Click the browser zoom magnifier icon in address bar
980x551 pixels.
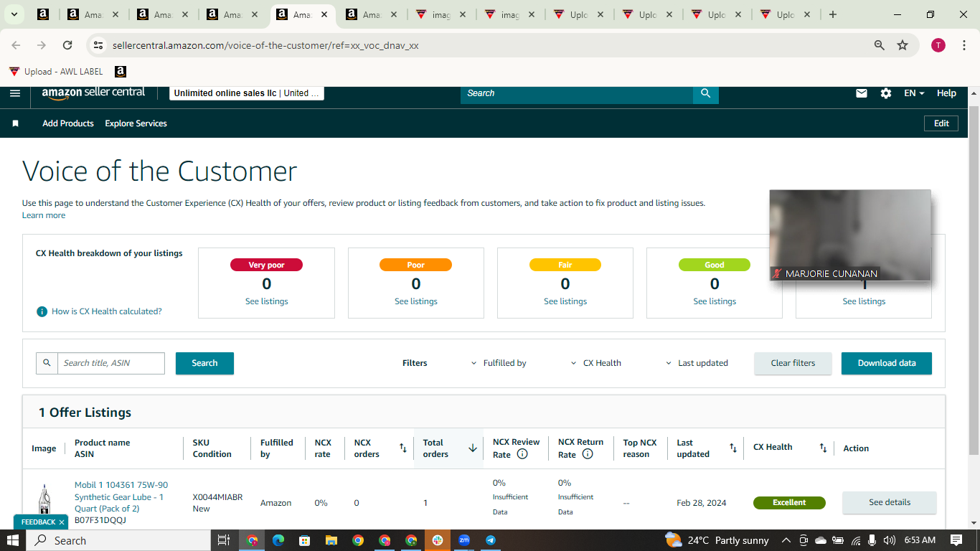coord(880,45)
